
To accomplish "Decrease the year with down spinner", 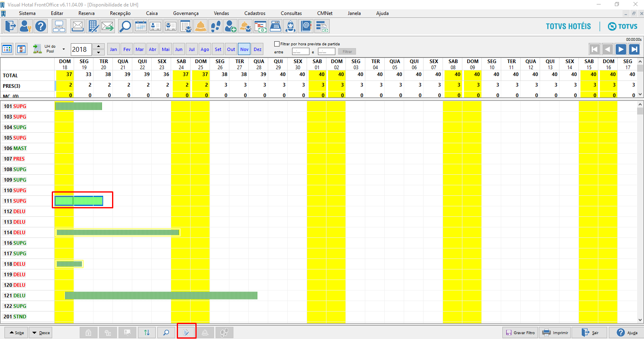I will coord(99,53).
